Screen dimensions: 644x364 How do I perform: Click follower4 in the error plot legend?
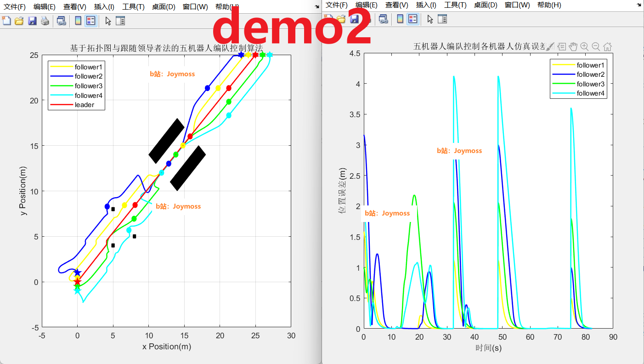(592, 94)
